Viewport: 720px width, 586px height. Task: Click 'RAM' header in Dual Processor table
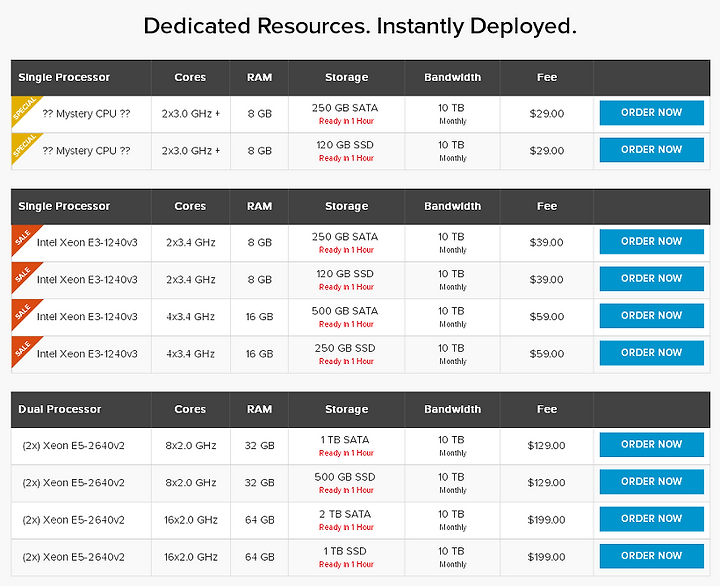pos(259,409)
